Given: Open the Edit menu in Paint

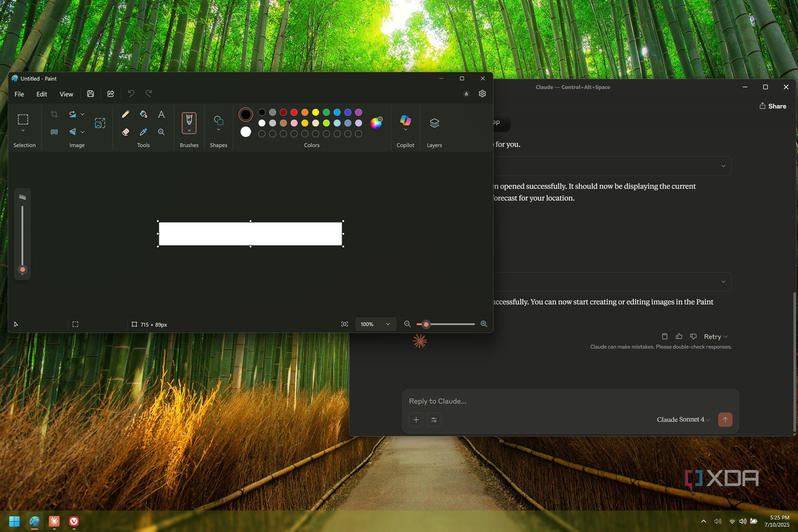Looking at the screenshot, I should pyautogui.click(x=42, y=94).
